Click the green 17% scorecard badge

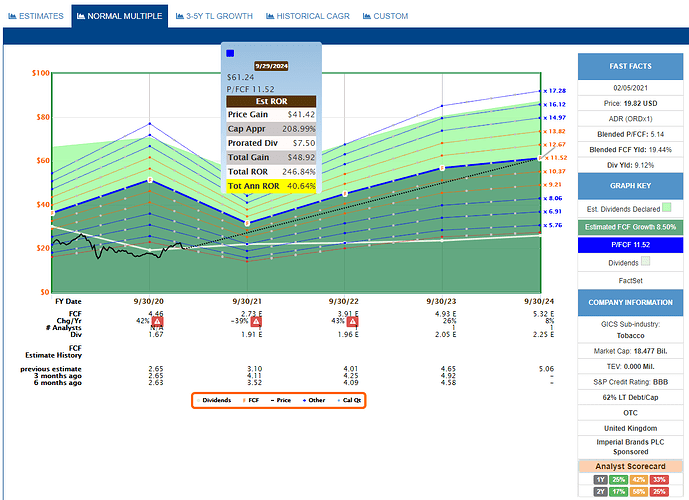pyautogui.click(x=619, y=492)
